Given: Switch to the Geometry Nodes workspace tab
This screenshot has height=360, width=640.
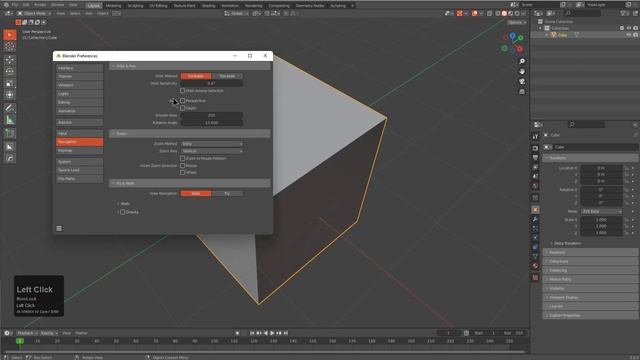Looking at the screenshot, I should tap(310, 6).
